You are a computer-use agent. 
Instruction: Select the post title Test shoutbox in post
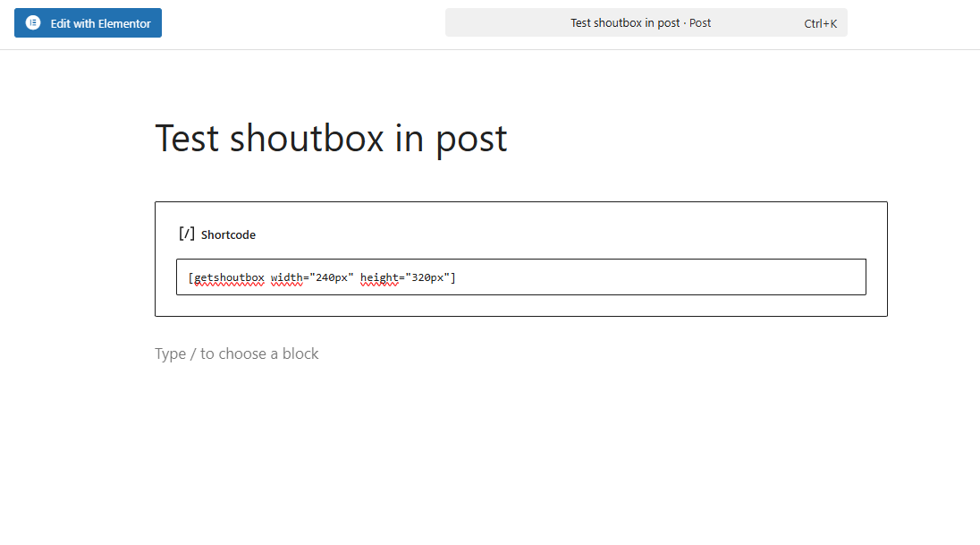[x=330, y=137]
